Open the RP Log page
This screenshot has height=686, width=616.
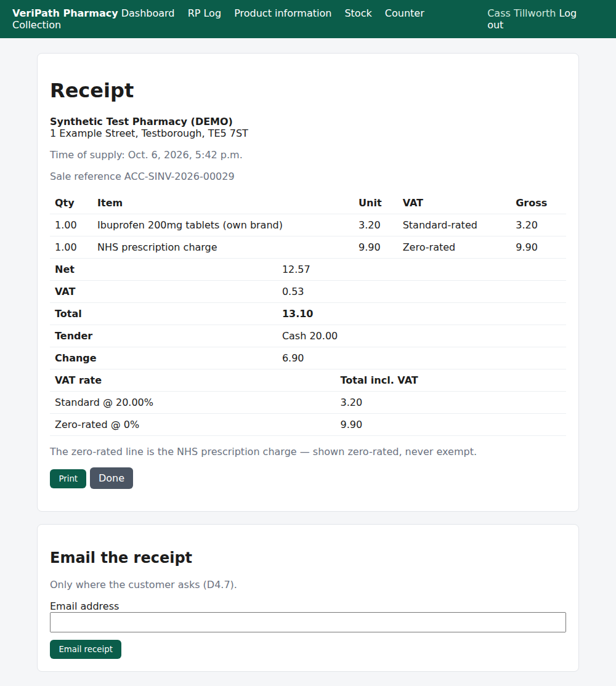(x=205, y=13)
